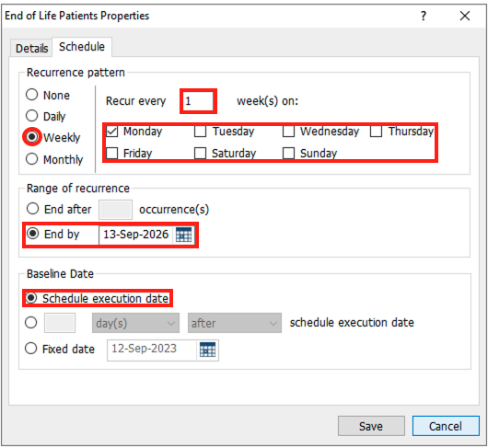Open the after dropdown in Baseline Date
488x448 pixels.
(235, 323)
